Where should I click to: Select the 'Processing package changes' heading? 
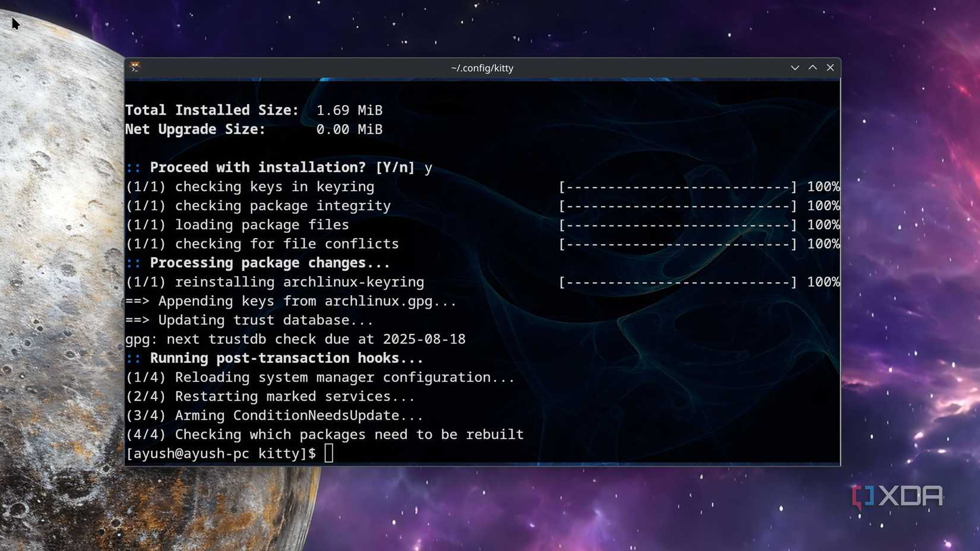[270, 262]
